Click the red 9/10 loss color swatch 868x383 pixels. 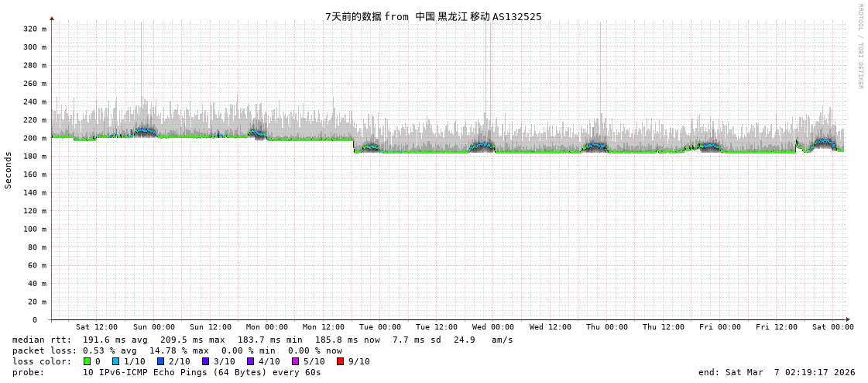pos(340,361)
